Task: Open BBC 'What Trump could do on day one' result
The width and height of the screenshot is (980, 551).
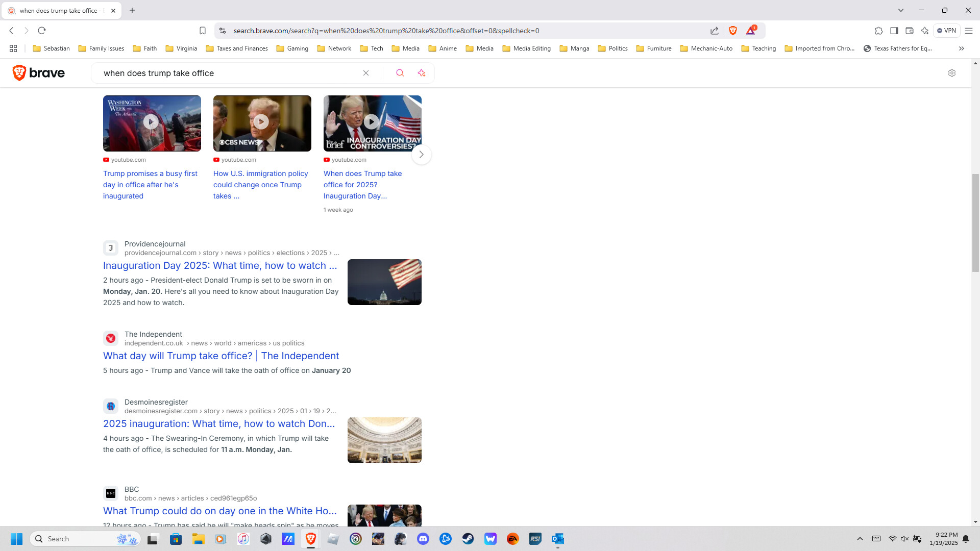Action: [x=220, y=511]
